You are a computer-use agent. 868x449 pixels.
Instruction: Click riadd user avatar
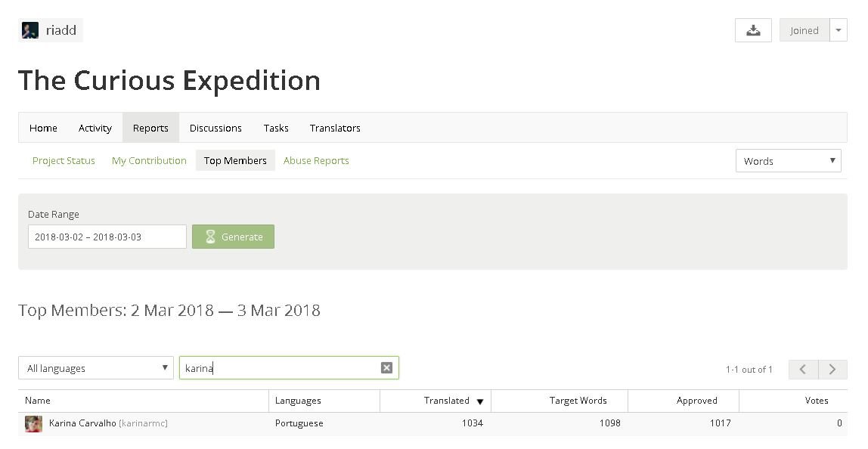point(30,30)
